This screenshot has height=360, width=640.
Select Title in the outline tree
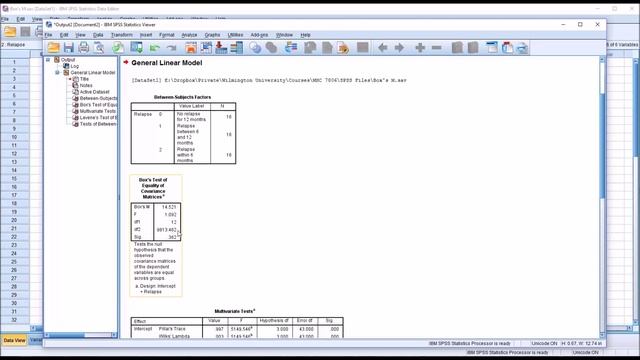(x=84, y=79)
